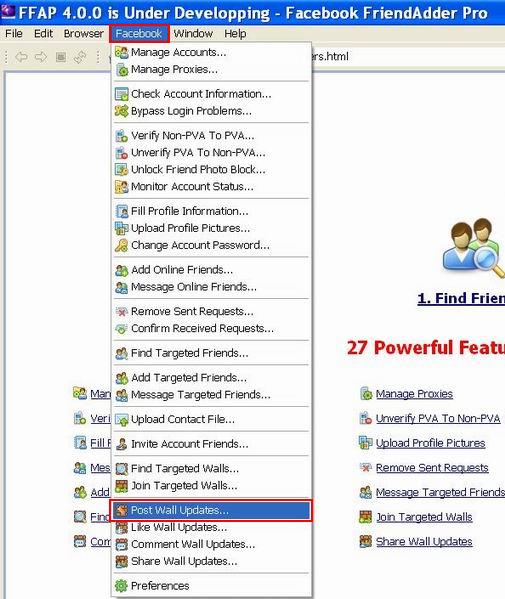The width and height of the screenshot is (505, 599).
Task: Click the Find Friends magnifier people image
Action: tap(473, 247)
